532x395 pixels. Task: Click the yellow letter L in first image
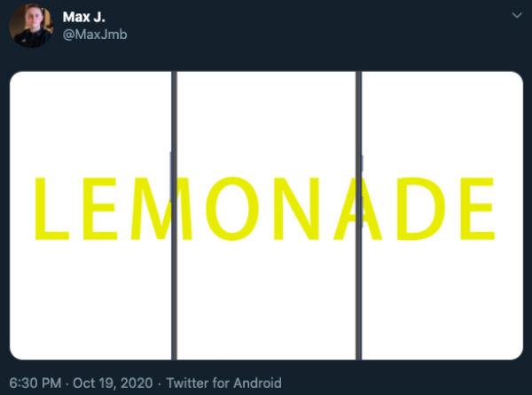(x=52, y=209)
